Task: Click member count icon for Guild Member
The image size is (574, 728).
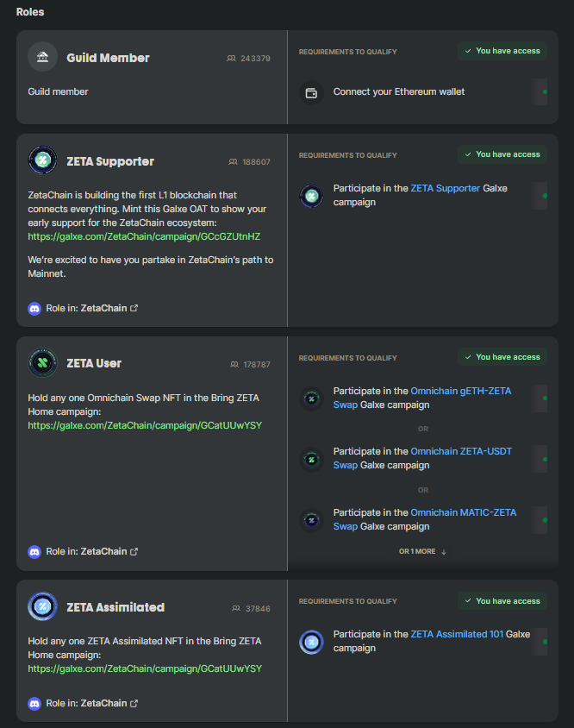Action: (231, 58)
